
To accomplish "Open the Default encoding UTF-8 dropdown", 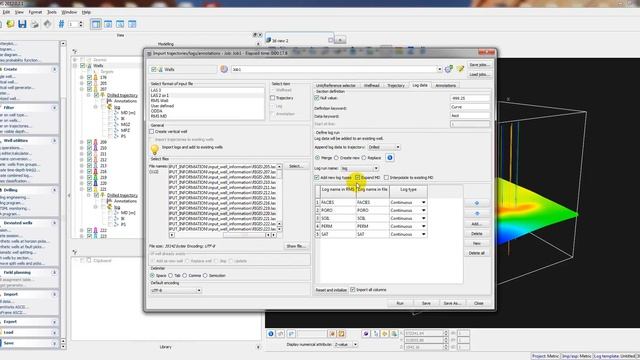I will 176,291.
